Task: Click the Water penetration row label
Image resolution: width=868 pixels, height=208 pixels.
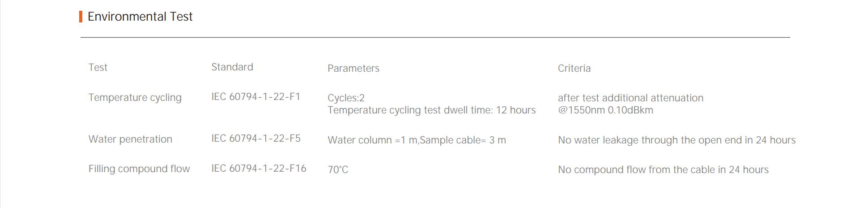Action: [x=130, y=139]
